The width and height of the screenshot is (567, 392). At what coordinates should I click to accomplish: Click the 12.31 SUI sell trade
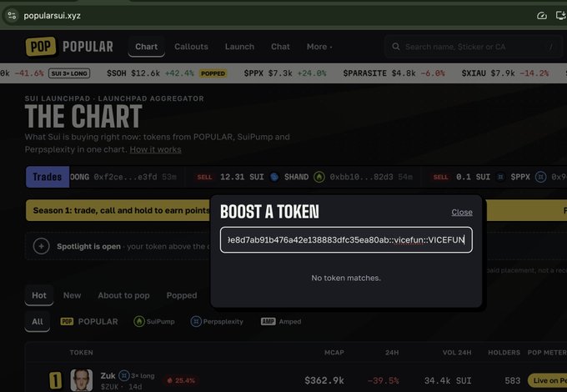pyautogui.click(x=242, y=177)
